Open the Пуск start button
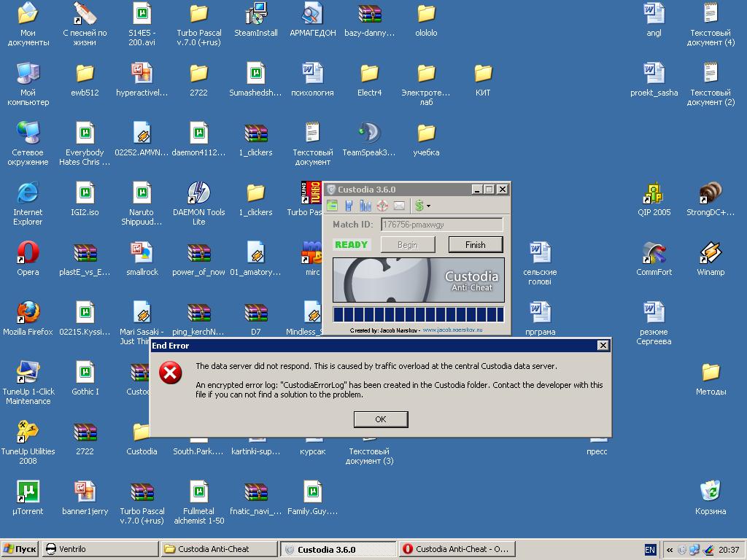The width and height of the screenshot is (747, 560). pos(20,549)
